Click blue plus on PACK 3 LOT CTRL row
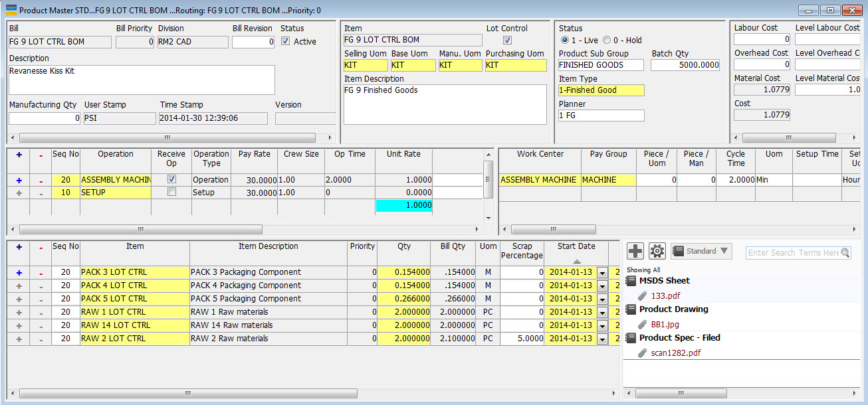 coord(19,272)
